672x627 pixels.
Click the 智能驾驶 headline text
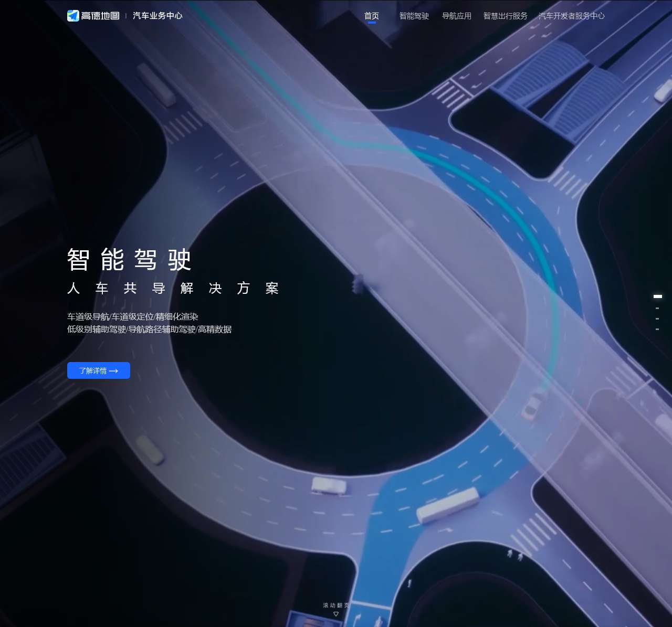[x=129, y=259]
